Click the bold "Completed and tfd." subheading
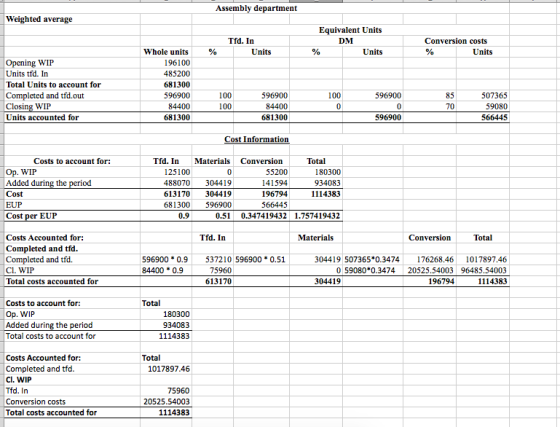Screen dimensions: 560x427 pyautogui.click(x=42, y=248)
